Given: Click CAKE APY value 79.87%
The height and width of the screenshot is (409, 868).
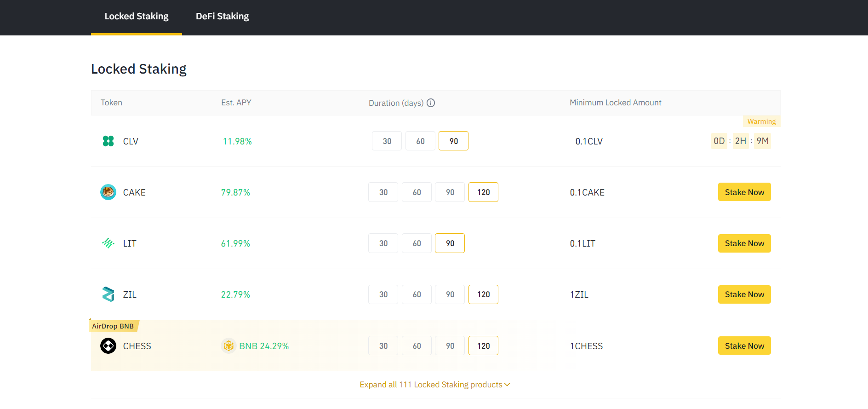Looking at the screenshot, I should point(235,192).
